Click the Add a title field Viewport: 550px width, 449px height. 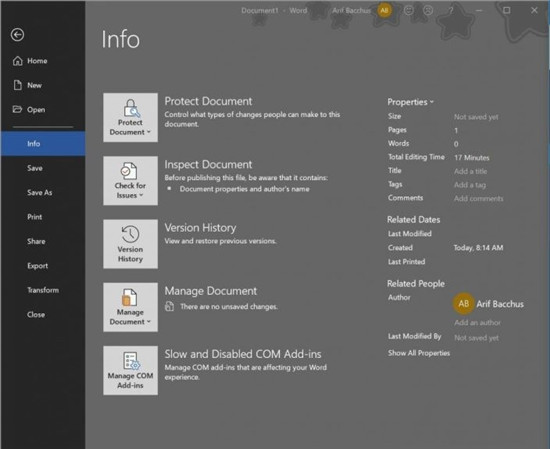click(470, 171)
